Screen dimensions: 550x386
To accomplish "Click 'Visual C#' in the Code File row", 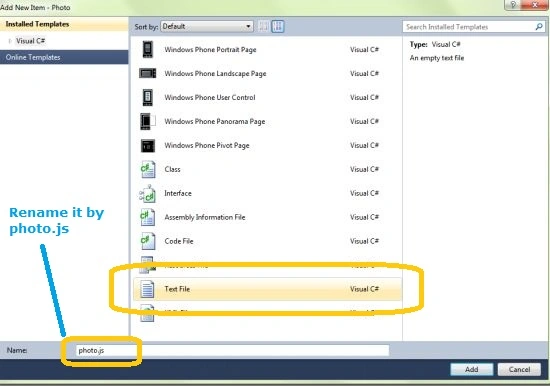I will [364, 241].
